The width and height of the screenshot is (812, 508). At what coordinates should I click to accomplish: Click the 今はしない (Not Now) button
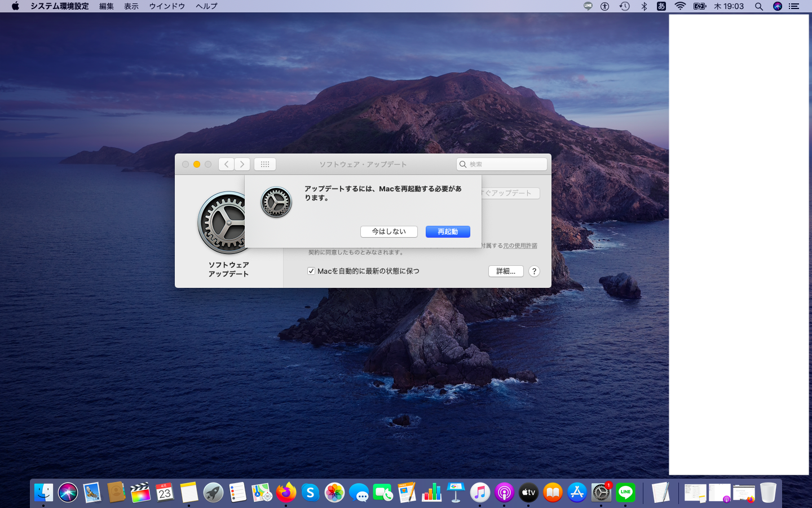(x=389, y=232)
